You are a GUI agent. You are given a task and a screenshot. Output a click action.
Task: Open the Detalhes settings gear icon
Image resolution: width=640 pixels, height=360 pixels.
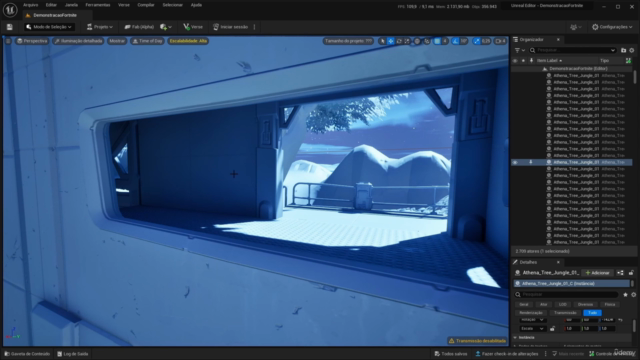coord(633,294)
